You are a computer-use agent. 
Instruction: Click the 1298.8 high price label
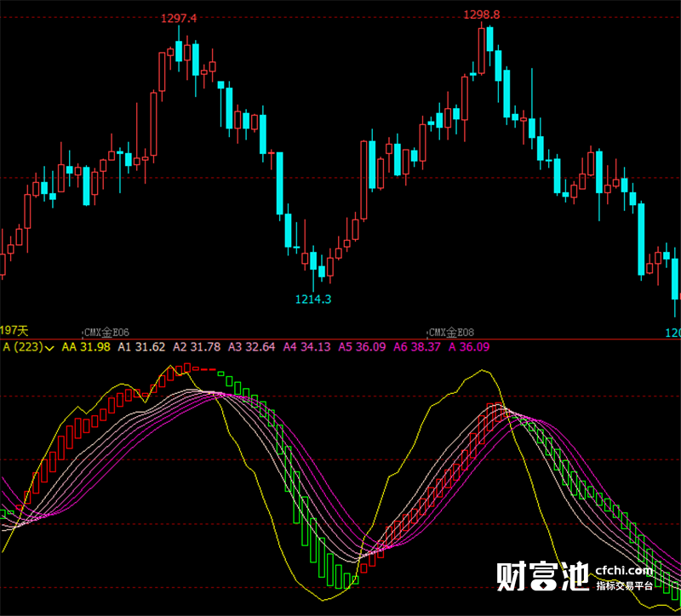pyautogui.click(x=482, y=14)
